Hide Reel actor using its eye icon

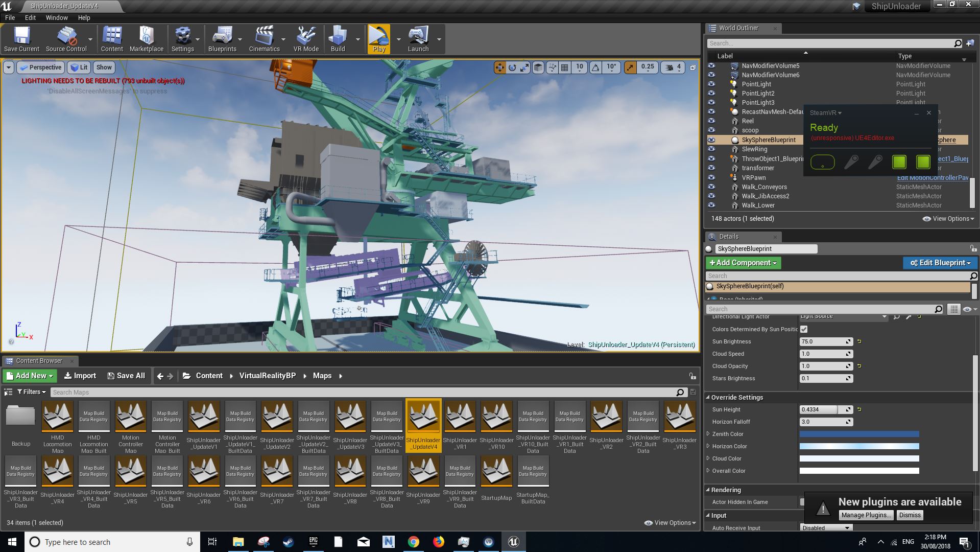tap(711, 121)
